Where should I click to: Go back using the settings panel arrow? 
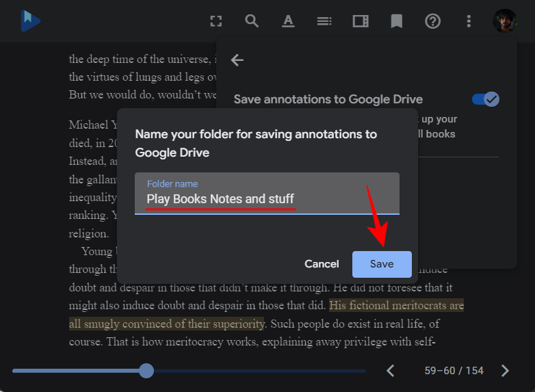(237, 60)
